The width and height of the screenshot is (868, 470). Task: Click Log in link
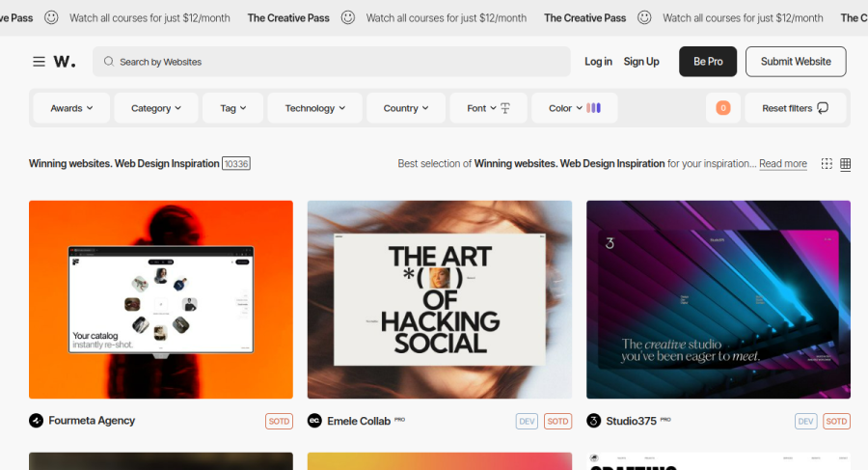pos(598,62)
